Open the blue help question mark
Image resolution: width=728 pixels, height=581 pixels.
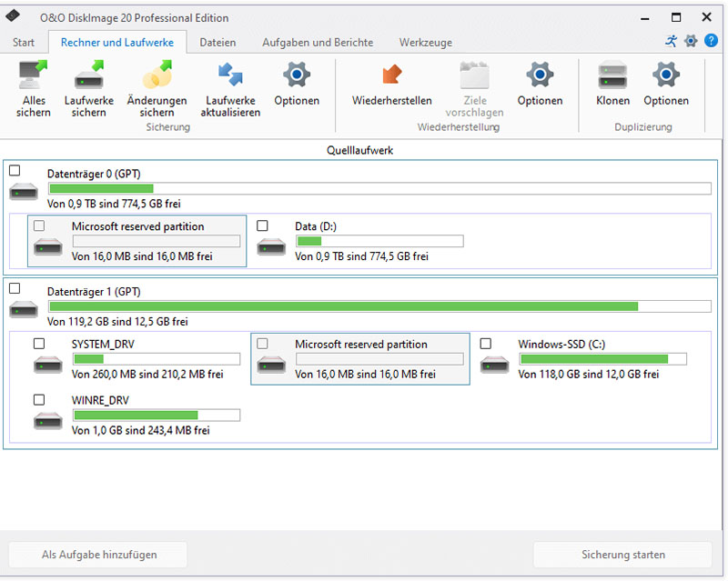tap(712, 41)
